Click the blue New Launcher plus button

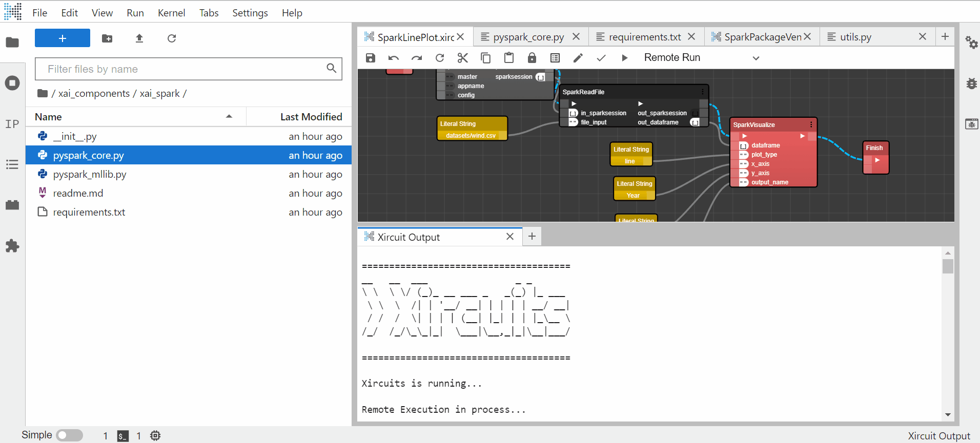(63, 38)
